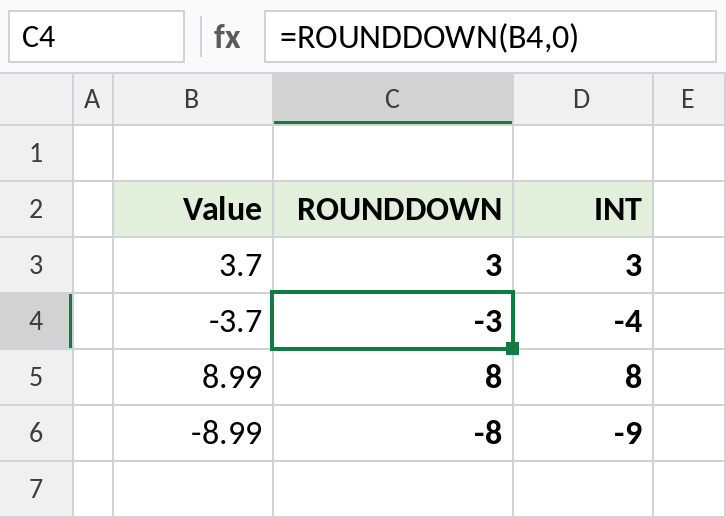The height and width of the screenshot is (518, 726).
Task: Select row 6 header
Action: 36,433
